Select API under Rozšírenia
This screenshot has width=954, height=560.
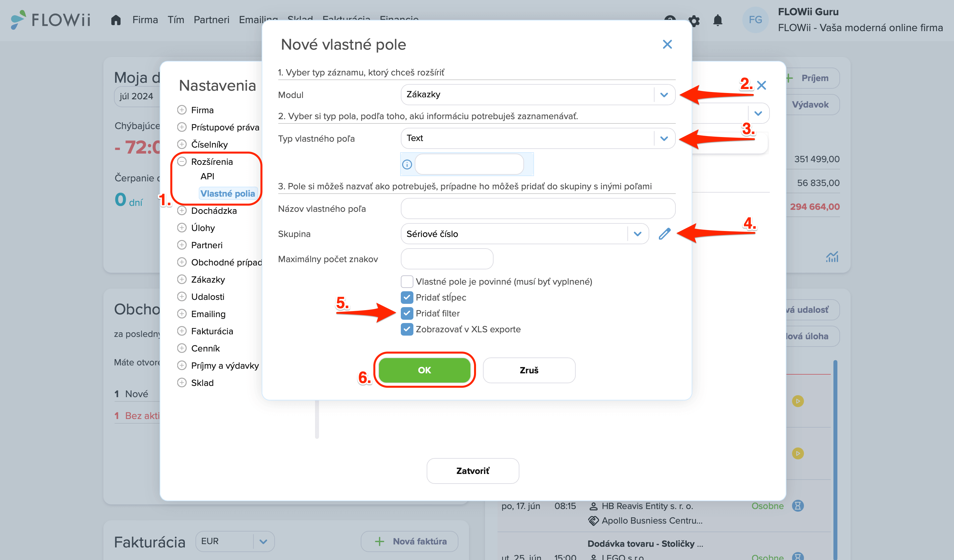[207, 176]
